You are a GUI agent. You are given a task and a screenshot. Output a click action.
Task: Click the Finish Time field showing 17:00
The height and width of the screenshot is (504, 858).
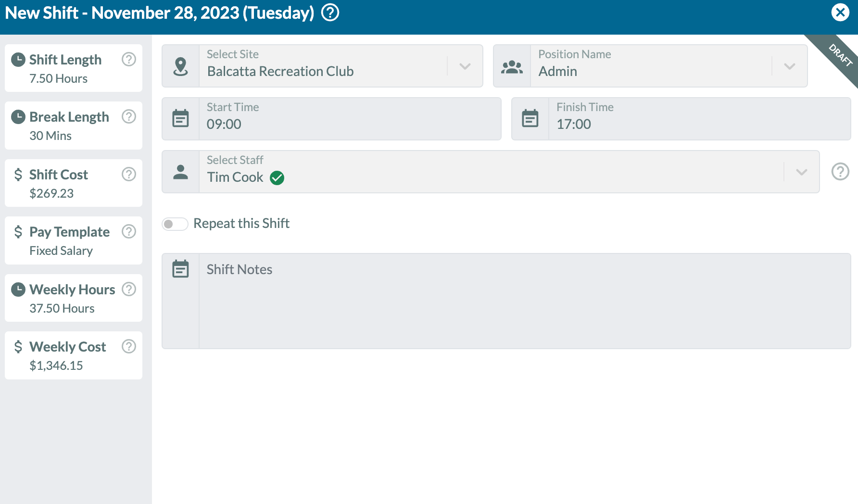pyautogui.click(x=699, y=119)
